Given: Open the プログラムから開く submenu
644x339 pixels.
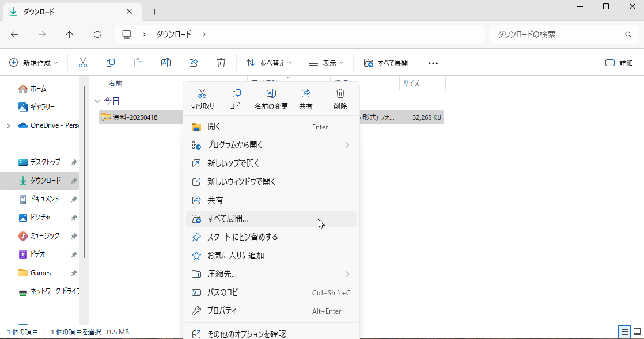Looking at the screenshot, I should point(271,145).
